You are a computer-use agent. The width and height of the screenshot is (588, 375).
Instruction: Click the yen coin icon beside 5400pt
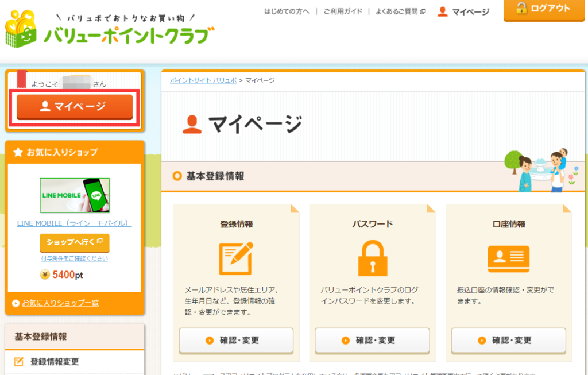pos(45,275)
